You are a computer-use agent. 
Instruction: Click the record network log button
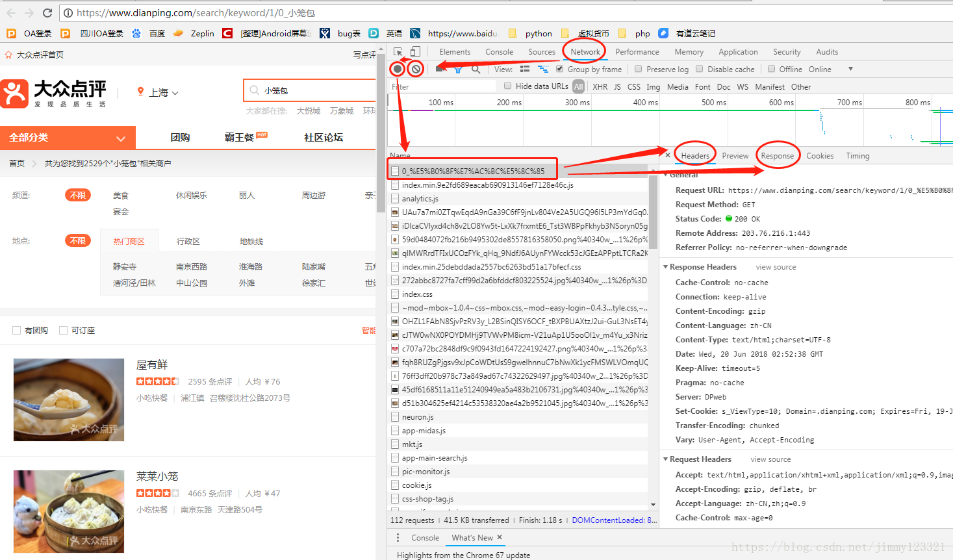coord(398,69)
